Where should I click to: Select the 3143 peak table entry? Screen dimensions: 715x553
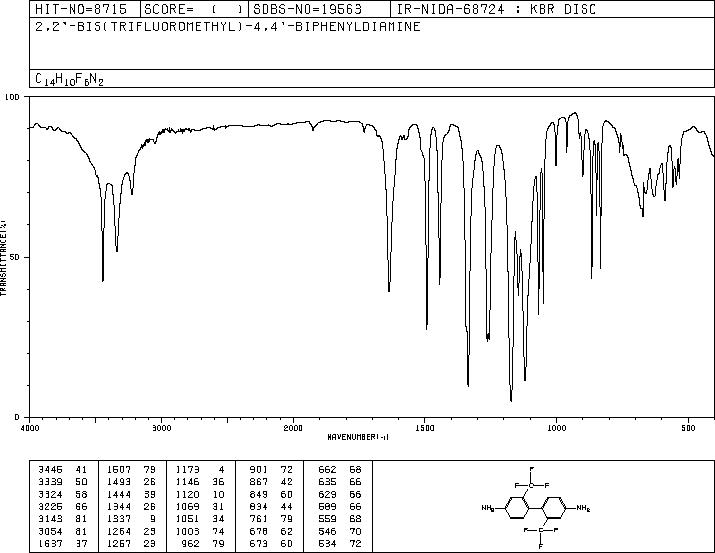(x=62, y=519)
